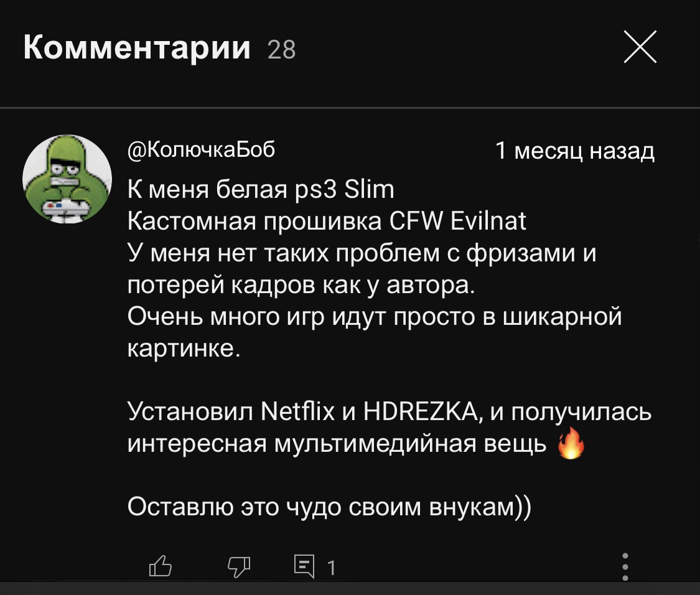The height and width of the screenshot is (595, 700).
Task: Tap the fire emoji in the comment
Action: [569, 445]
